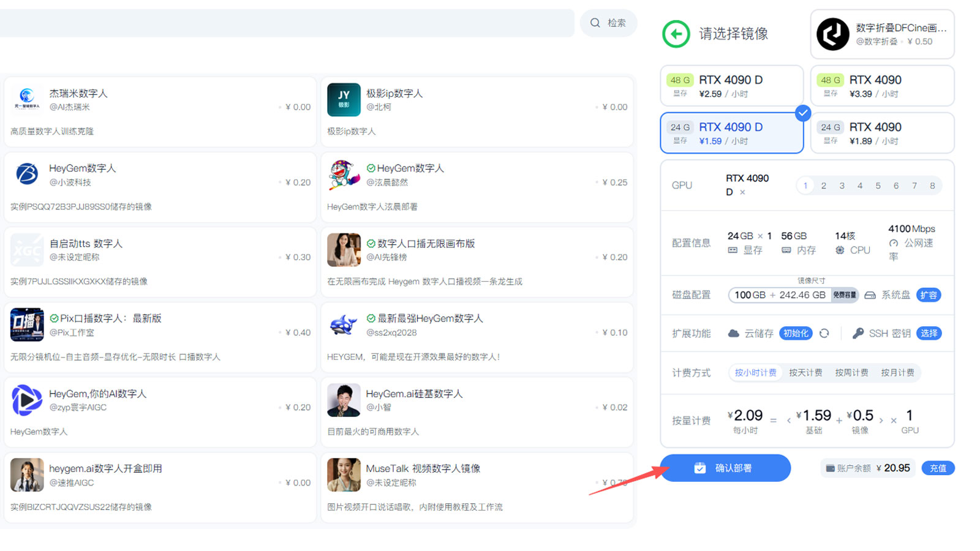Open the 极影ip数字人 JY logo
Screen dimensions: 980x551
(344, 99)
